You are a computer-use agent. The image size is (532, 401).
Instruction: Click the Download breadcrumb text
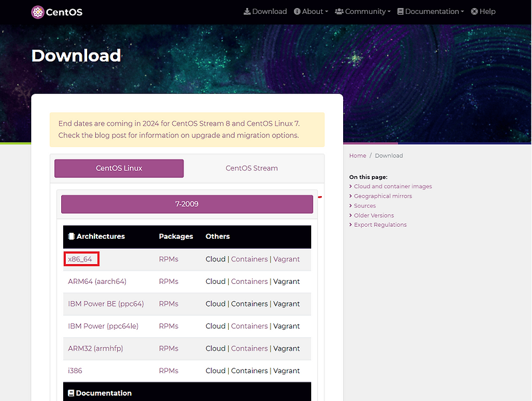[389, 156]
